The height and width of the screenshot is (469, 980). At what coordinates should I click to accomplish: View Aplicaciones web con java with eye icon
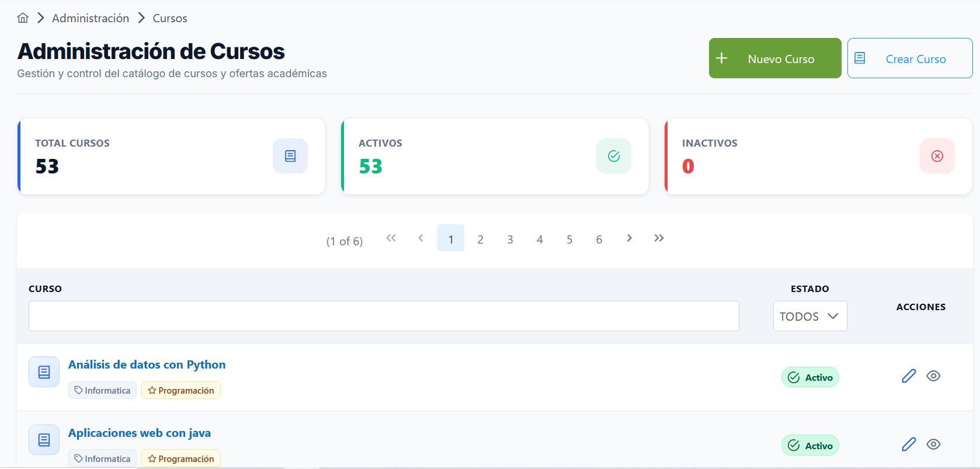pyautogui.click(x=933, y=444)
